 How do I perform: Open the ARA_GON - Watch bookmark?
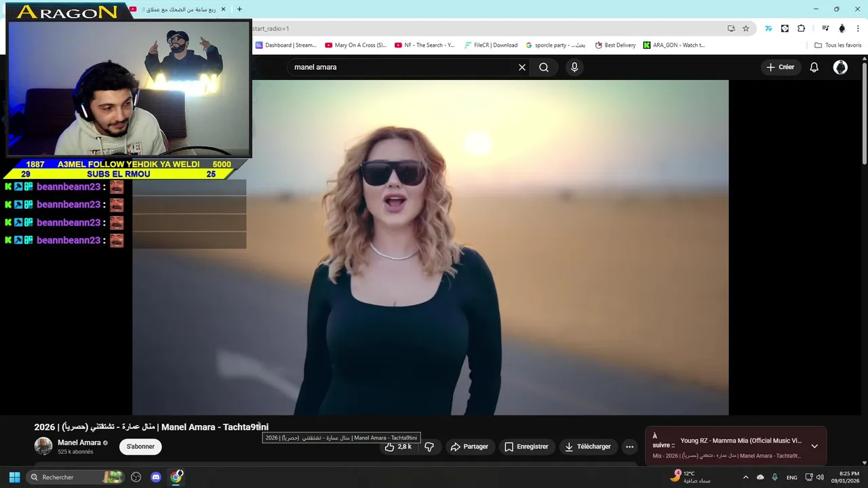click(x=674, y=45)
